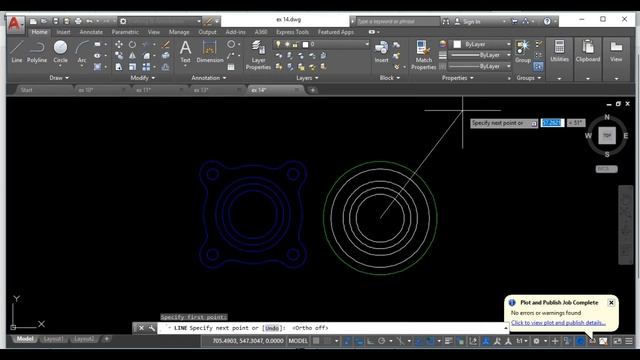Viewport: 640px width, 360px height.
Task: Click the new file tab plus button
Action: coord(313,90)
